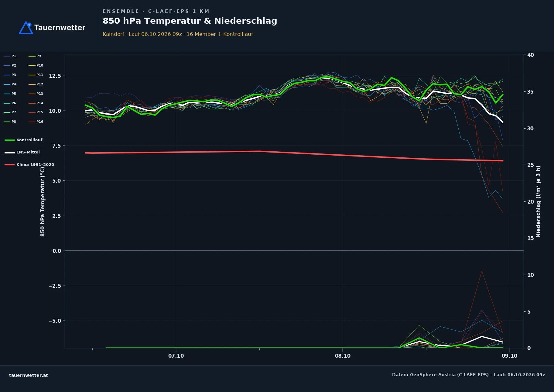The width and height of the screenshot is (554, 392).
Task: Open the tauernwetter.at footer link
Action: pos(29,375)
